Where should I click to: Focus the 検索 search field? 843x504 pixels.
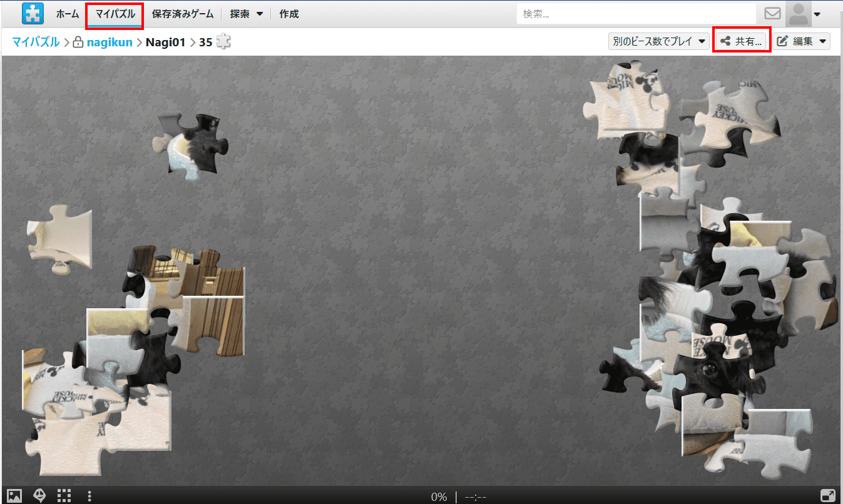pyautogui.click(x=636, y=14)
